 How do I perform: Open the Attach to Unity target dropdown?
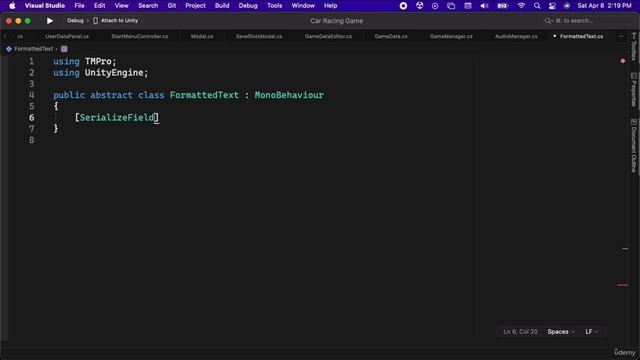click(119, 20)
